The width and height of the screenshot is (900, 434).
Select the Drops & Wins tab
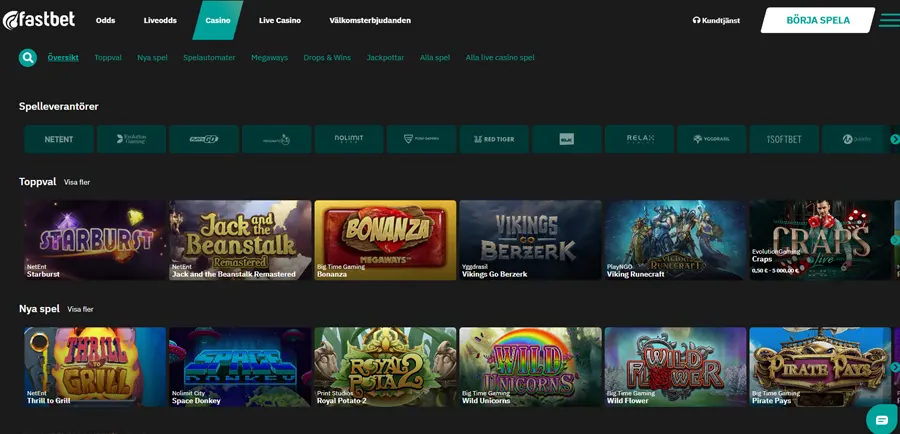(327, 57)
